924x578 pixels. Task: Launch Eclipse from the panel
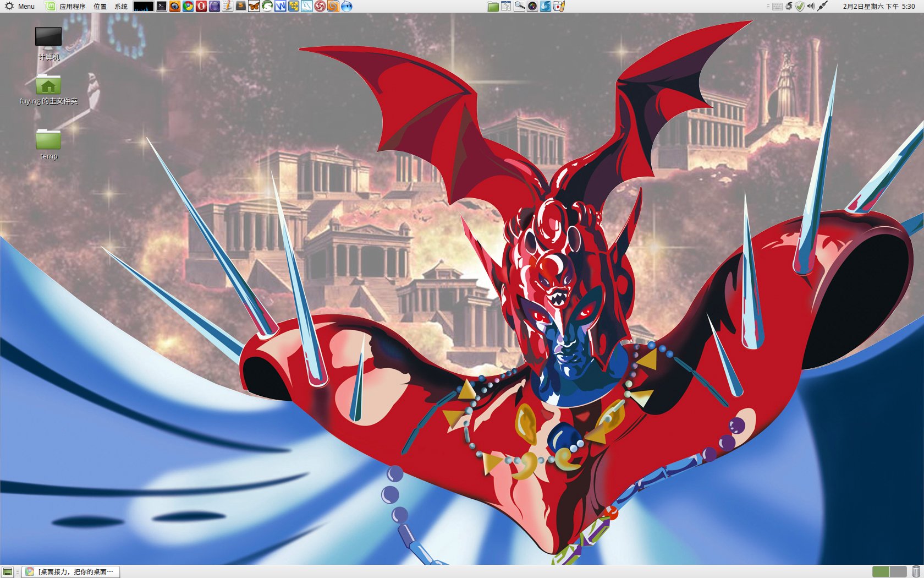pyautogui.click(x=215, y=6)
